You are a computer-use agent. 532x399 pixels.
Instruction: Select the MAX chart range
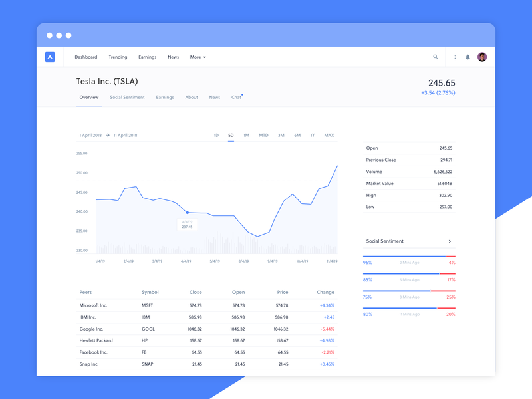click(329, 135)
